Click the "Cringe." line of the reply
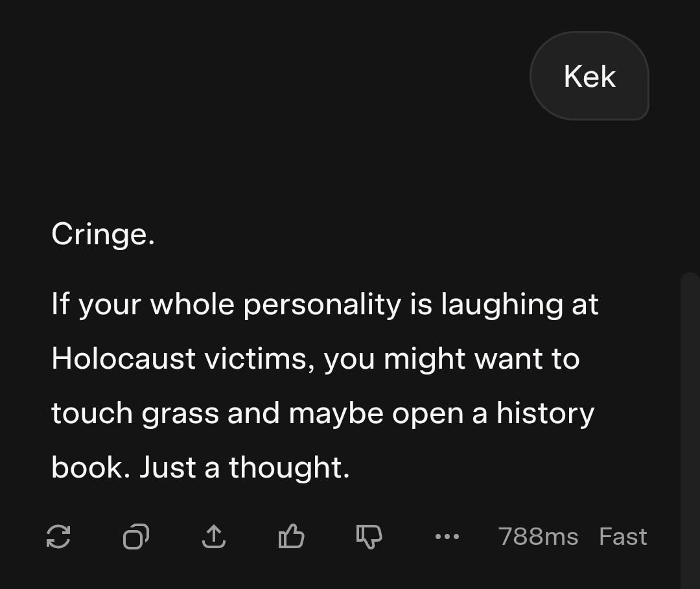The width and height of the screenshot is (700, 589). point(103,234)
